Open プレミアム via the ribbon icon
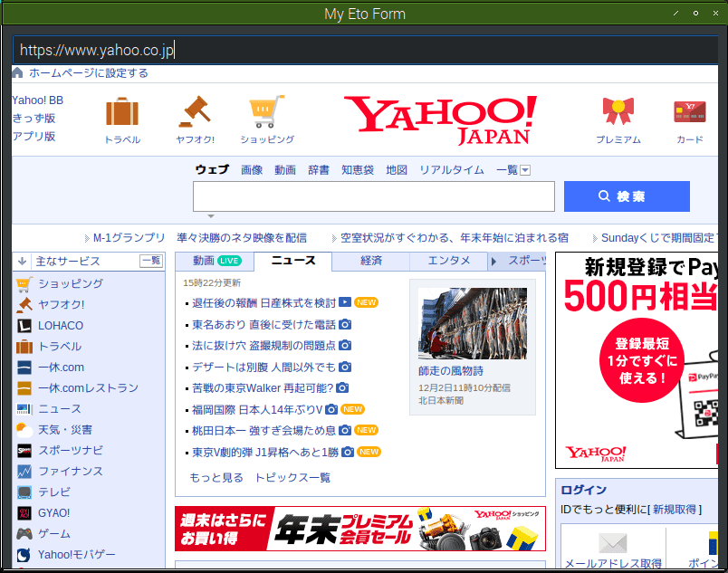The image size is (728, 573). pos(618,110)
